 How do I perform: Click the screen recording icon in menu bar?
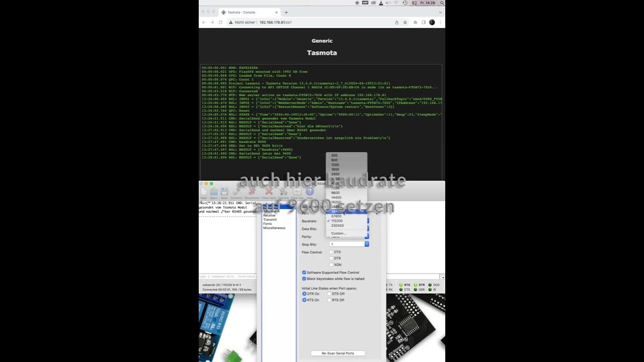tap(357, 3)
